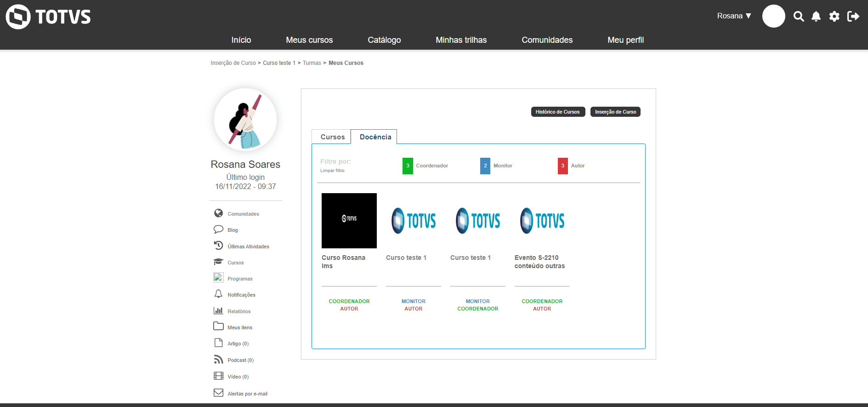
Task: Click the white user avatar circle
Action: tap(774, 16)
